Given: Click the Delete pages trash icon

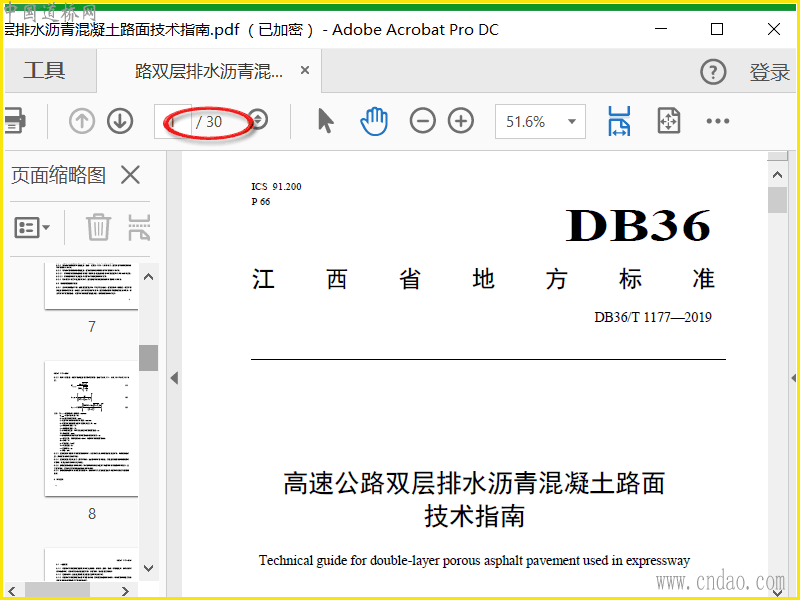Looking at the screenshot, I should (98, 227).
